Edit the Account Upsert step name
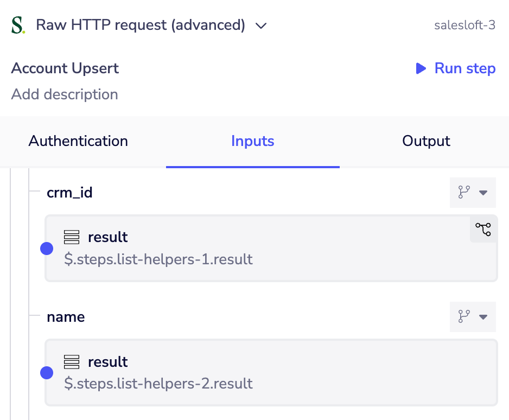509x420 pixels. pyautogui.click(x=65, y=68)
